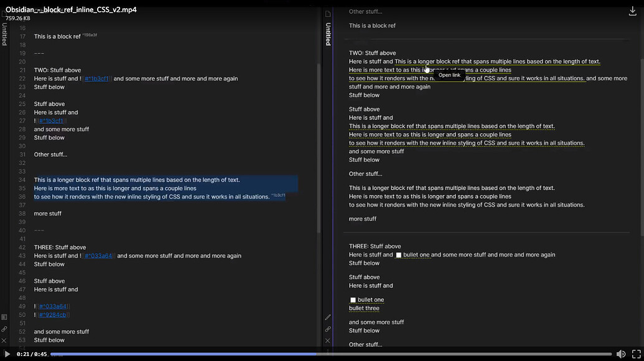This screenshot has width=644, height=361.
Task: Open the backlinks list icon in left sidebar
Action: click(x=4, y=317)
